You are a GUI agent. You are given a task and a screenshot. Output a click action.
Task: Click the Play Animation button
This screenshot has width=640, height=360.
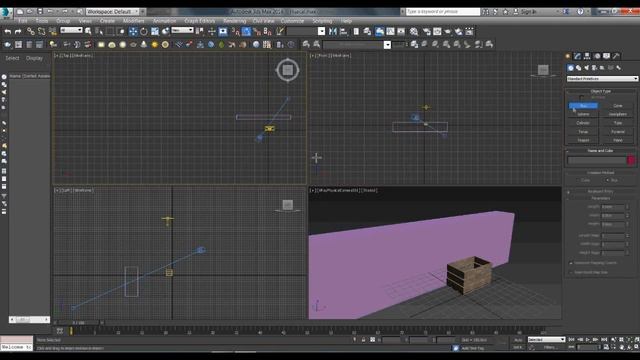click(588, 340)
